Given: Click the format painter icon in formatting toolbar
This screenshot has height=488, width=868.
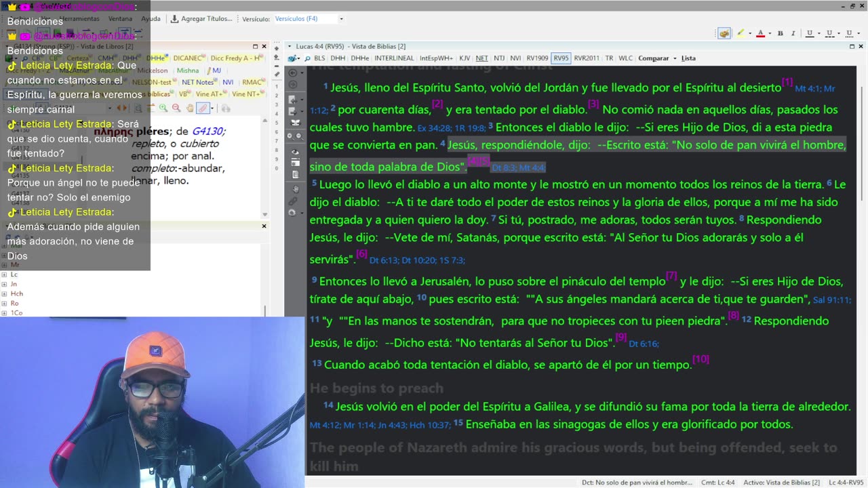Looking at the screenshot, I should click(724, 33).
